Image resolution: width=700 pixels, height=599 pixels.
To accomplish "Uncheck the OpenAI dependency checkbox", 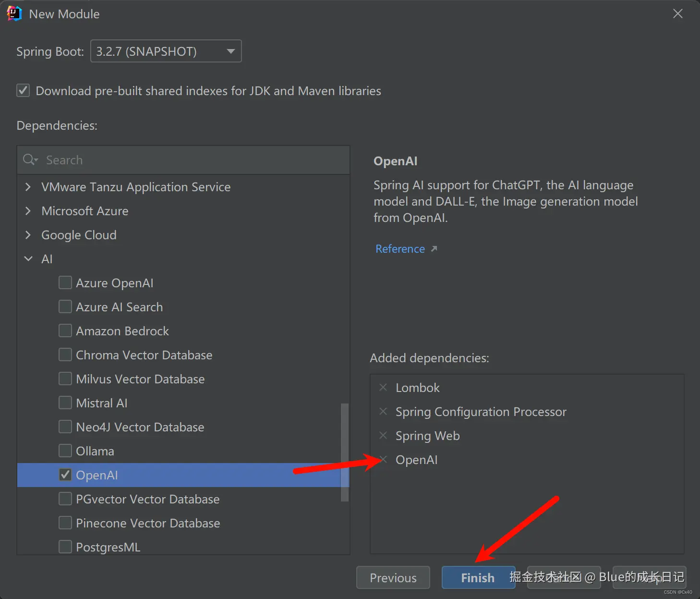I will pos(65,475).
